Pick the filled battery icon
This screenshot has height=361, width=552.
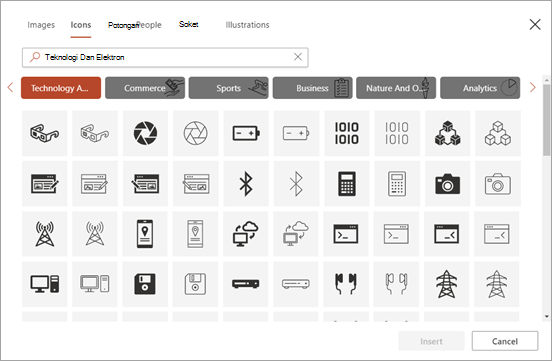246,133
